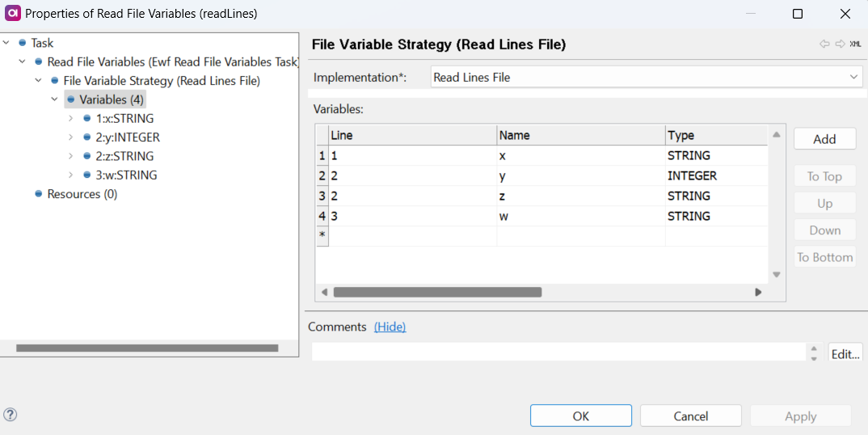Collapse the Variables (4) tree node
This screenshot has width=868, height=435.
pos(55,99)
